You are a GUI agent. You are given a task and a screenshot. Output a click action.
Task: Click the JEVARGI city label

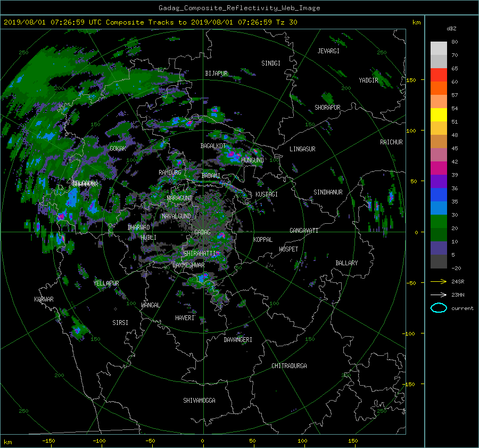click(328, 51)
